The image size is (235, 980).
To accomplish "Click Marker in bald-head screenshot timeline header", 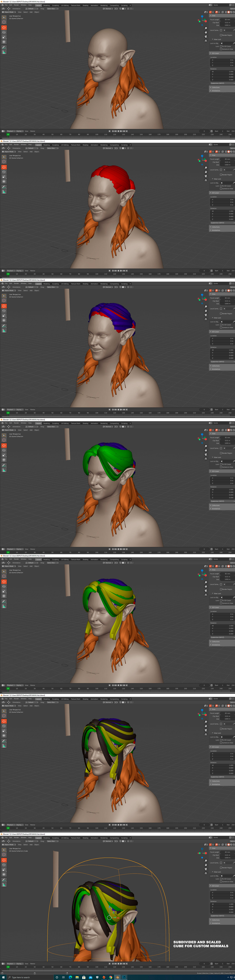I will [x=33, y=131].
